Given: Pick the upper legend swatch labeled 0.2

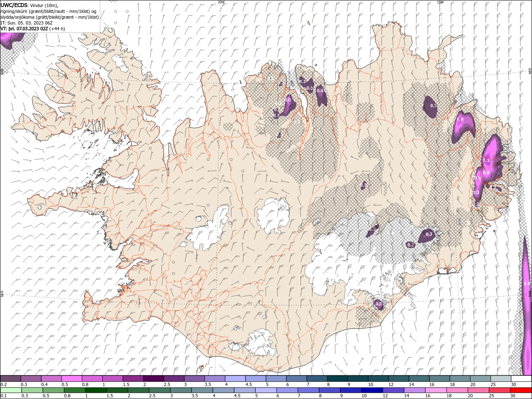Looking at the screenshot, I should (x=10, y=379).
